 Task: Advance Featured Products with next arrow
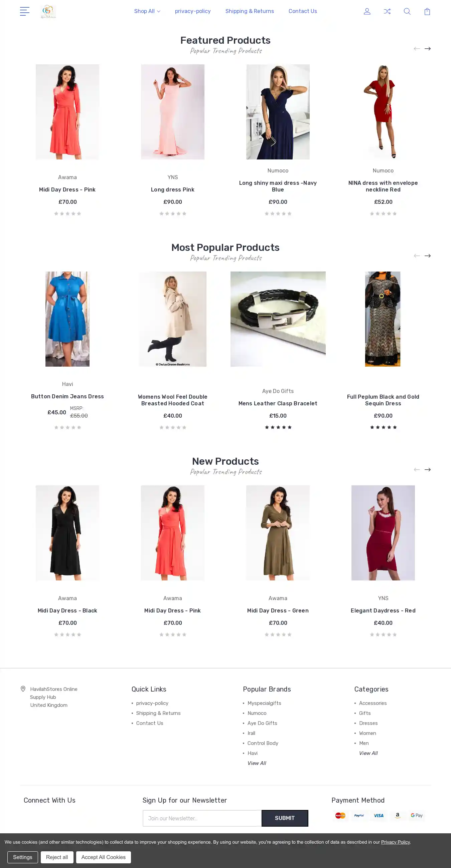pos(427,48)
